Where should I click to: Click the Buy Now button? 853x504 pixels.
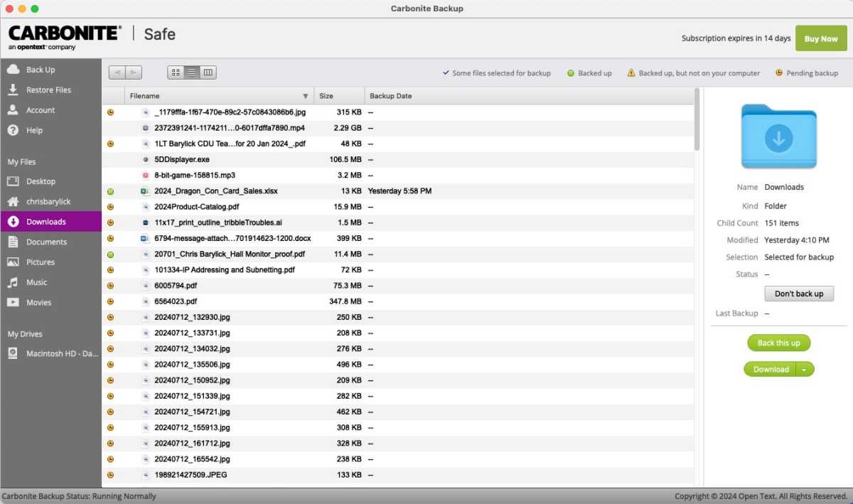click(821, 38)
